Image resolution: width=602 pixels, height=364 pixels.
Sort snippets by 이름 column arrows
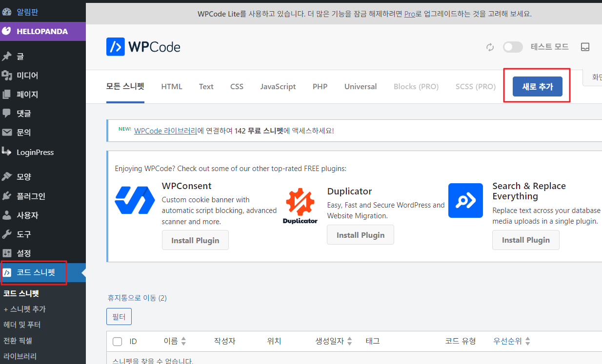[x=183, y=342]
